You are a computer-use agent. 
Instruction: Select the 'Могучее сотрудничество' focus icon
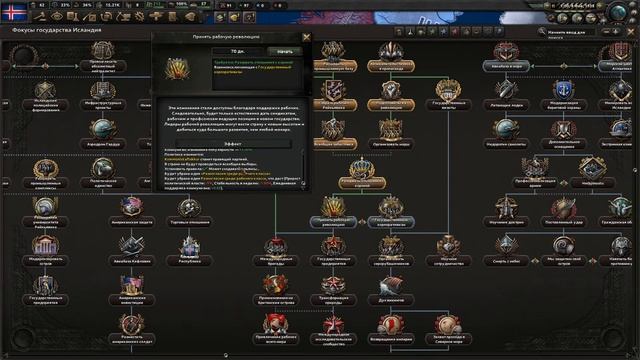pyautogui.click(x=448, y=245)
